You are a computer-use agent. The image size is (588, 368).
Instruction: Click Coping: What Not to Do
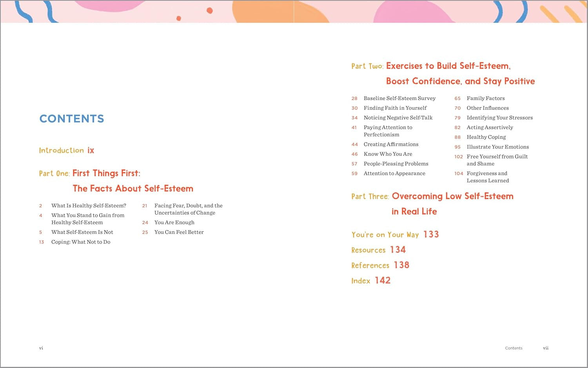point(81,242)
